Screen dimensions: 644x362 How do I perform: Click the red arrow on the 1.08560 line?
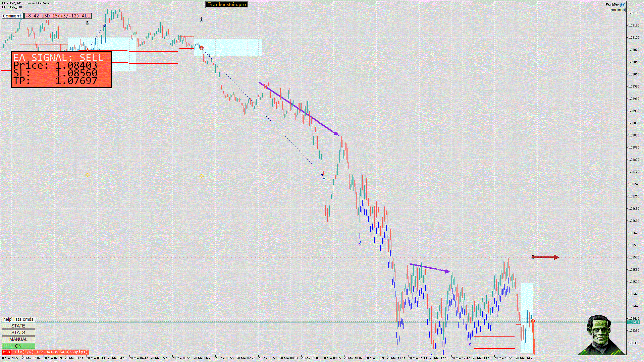click(x=545, y=257)
